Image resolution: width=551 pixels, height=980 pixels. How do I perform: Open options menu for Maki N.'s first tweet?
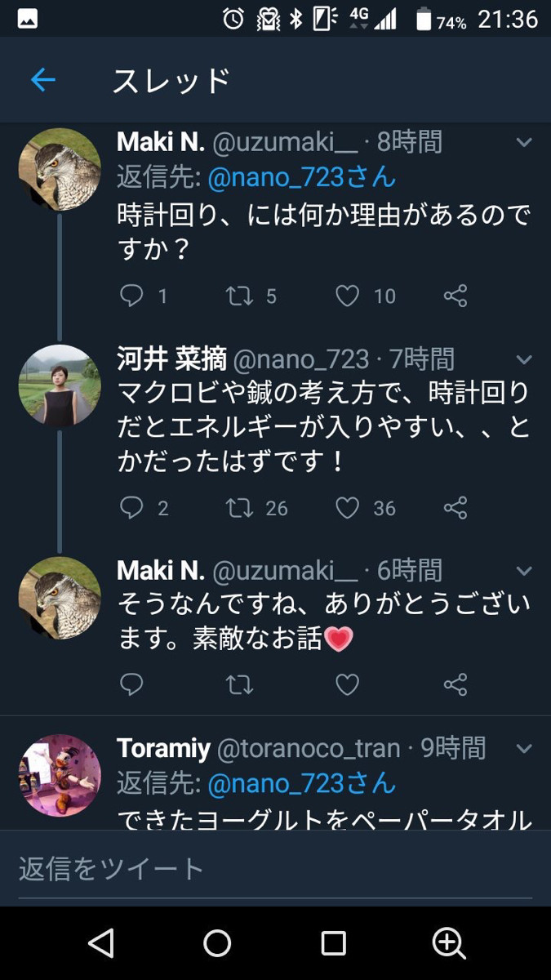(524, 143)
